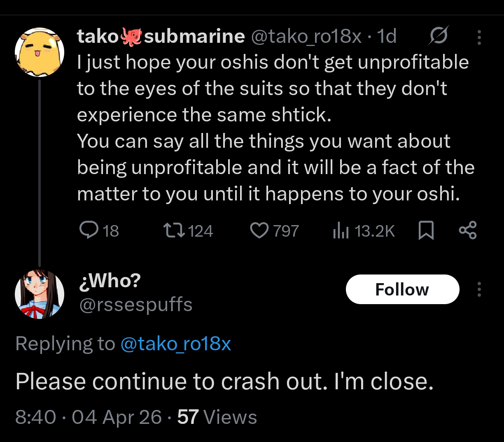Screen dimensions: 504x442
Task: Follow the ¿Who? account
Action: tap(402, 289)
